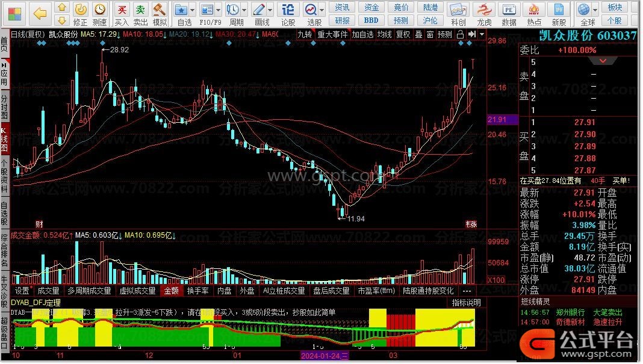The width and height of the screenshot is (643, 364).
Task: Open 指标说明 indicator description
Action: coord(466,303)
